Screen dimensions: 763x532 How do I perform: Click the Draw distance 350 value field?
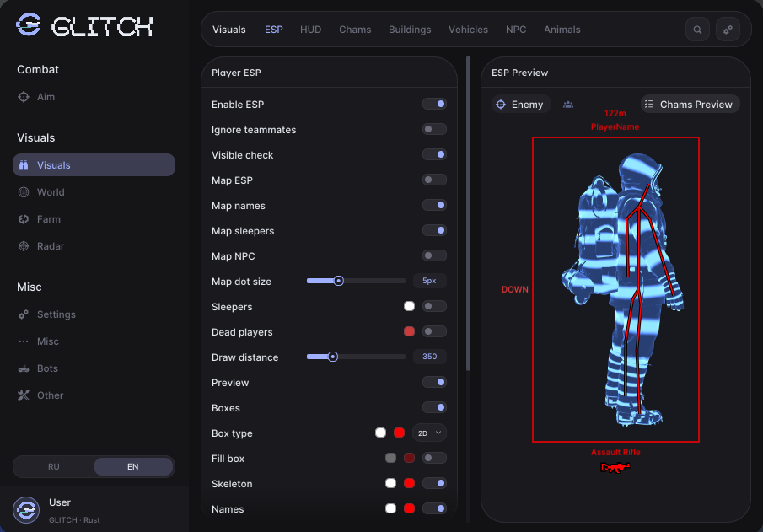point(430,357)
